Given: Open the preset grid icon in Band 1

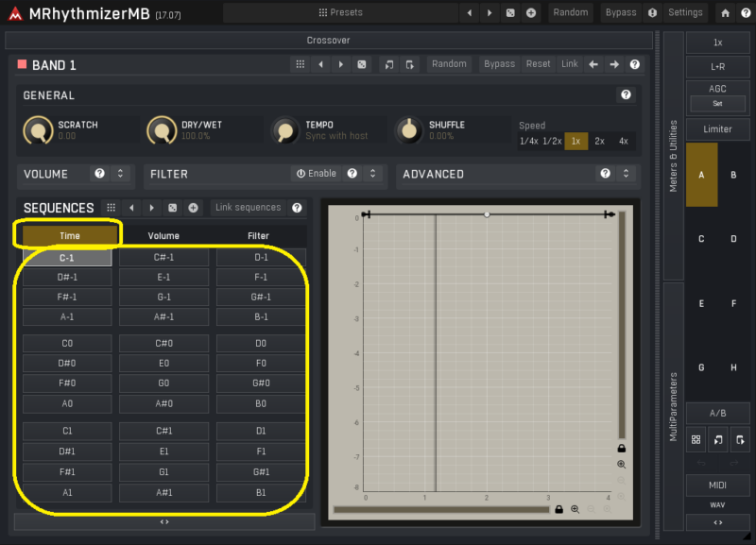Looking at the screenshot, I should click(x=301, y=64).
